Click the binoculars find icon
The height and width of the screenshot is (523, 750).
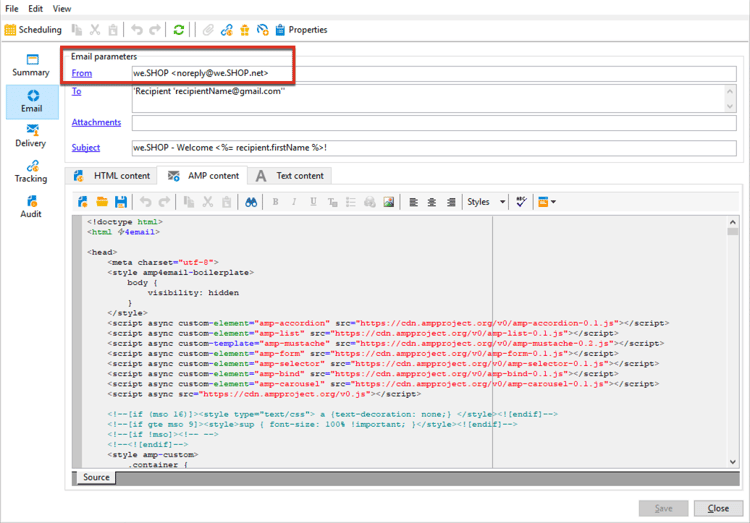(251, 202)
